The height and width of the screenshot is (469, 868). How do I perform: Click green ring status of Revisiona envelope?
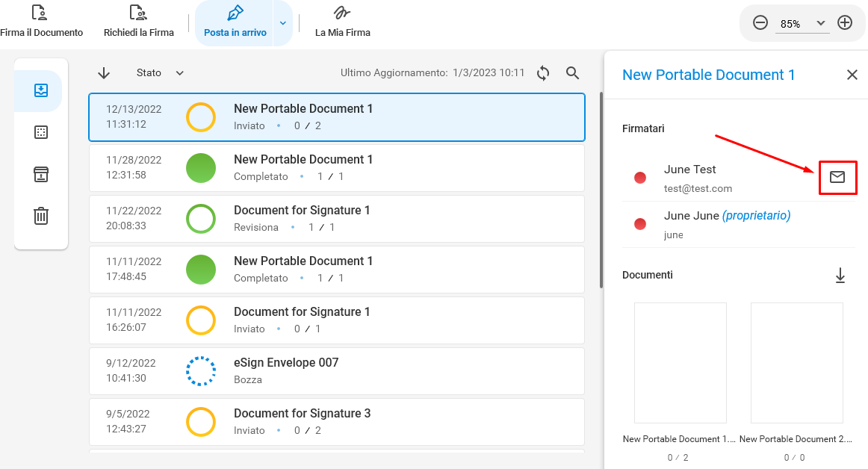coord(200,219)
